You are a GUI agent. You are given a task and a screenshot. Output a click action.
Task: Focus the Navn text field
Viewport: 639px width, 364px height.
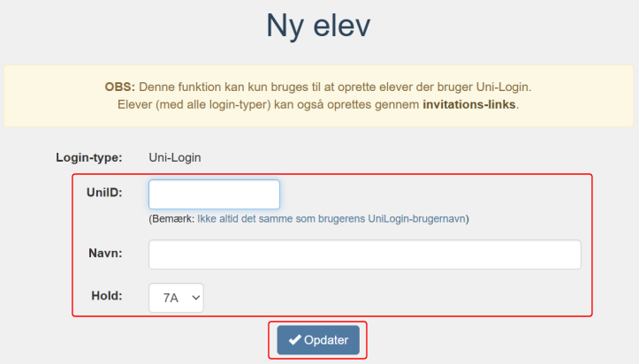365,254
